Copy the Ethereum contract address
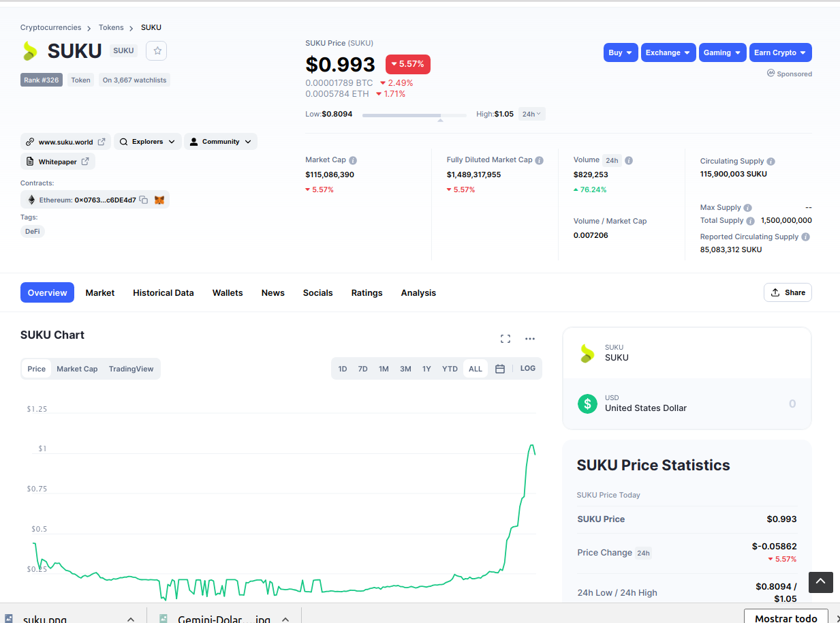The width and height of the screenshot is (840, 623). tap(143, 200)
